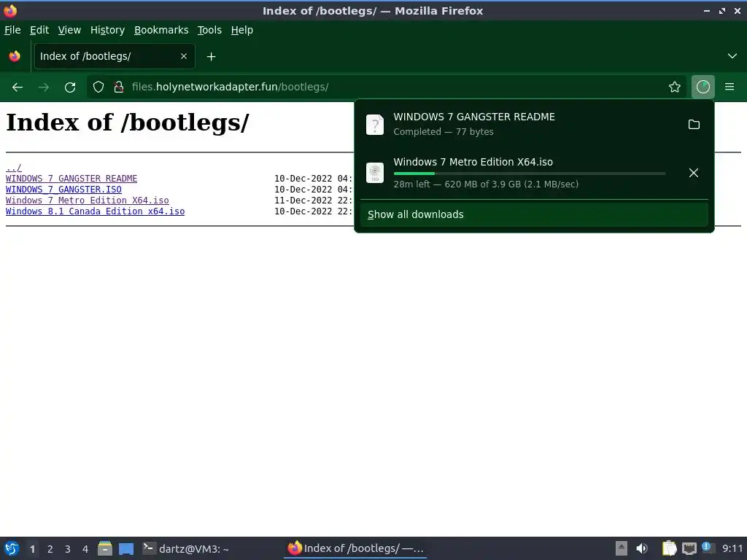The image size is (747, 560).
Task: Open the WINDOWS_7_GANGSTER_README link
Action: 71,179
